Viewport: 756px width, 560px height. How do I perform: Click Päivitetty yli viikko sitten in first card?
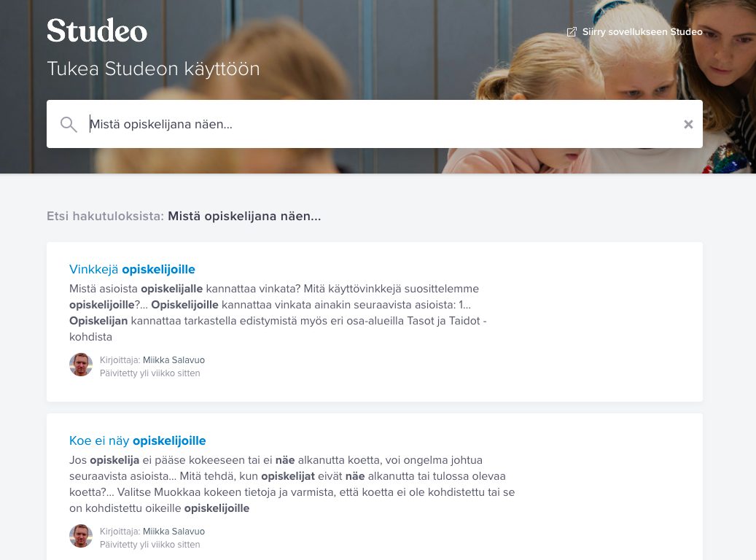point(150,373)
